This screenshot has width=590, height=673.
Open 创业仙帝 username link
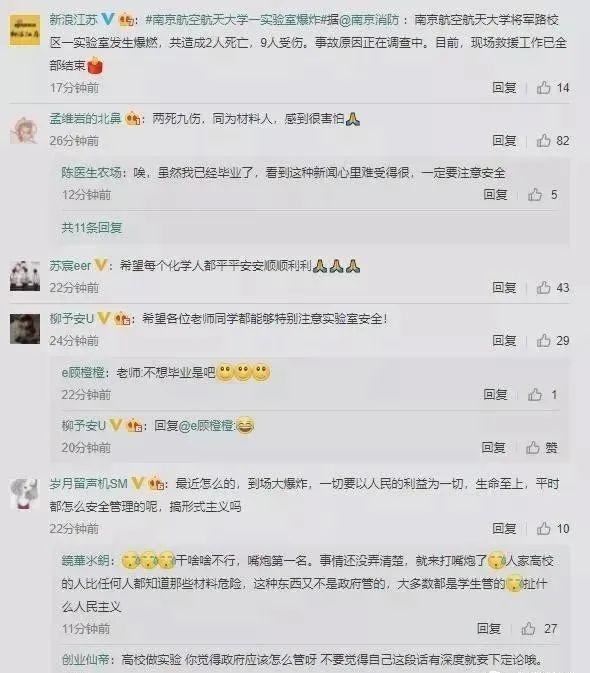coord(85,659)
